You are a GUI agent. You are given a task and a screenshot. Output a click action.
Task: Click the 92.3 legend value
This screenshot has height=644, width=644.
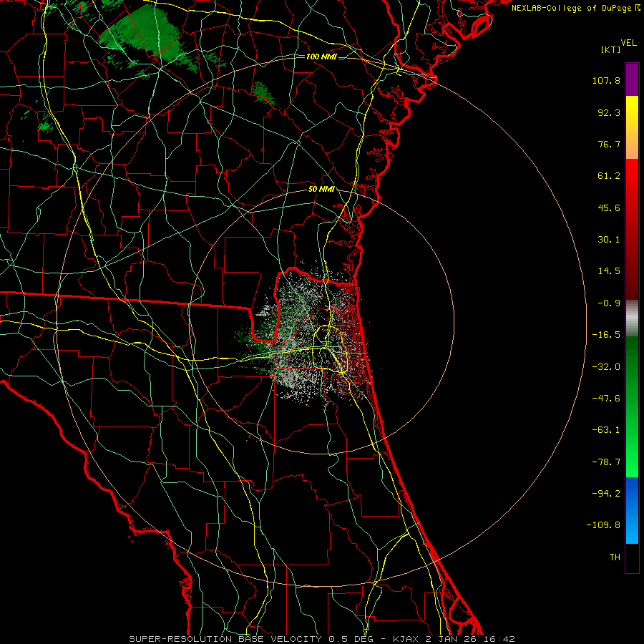coord(609,112)
